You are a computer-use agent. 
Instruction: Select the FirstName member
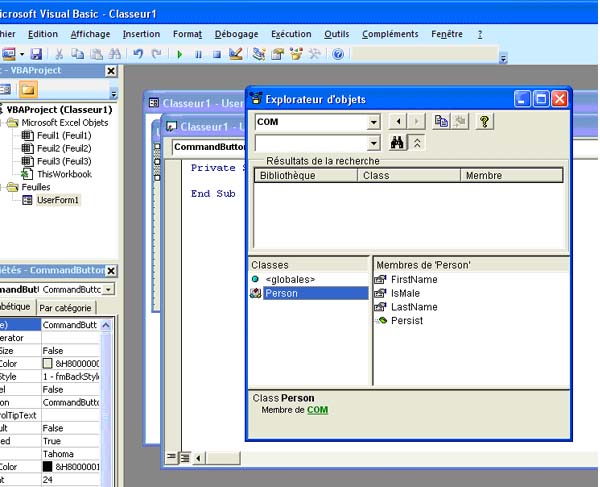point(414,280)
